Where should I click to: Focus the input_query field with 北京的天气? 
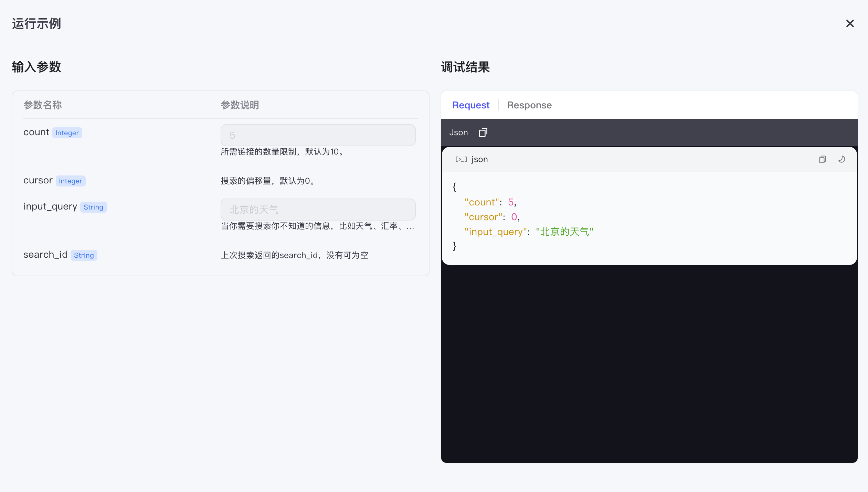click(318, 210)
